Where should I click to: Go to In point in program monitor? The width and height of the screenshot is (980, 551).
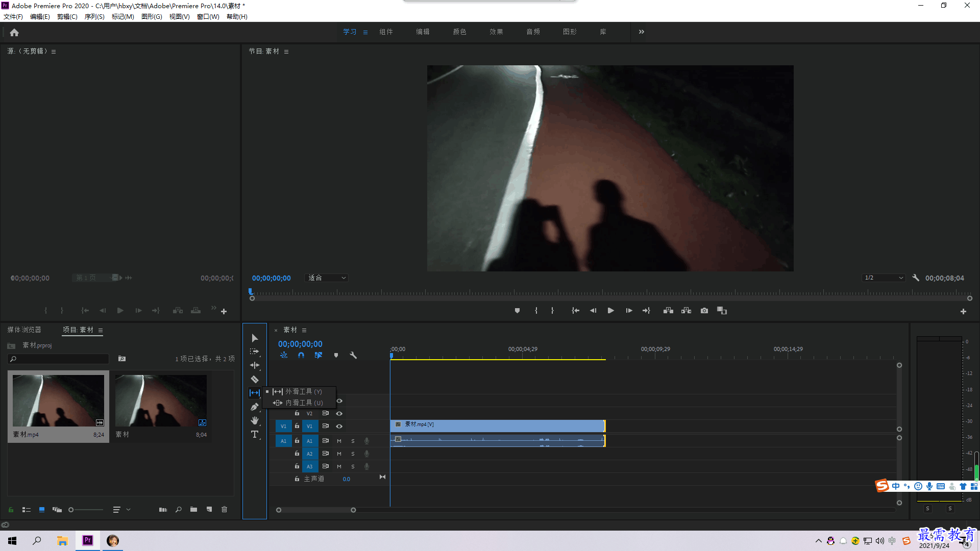(x=575, y=311)
